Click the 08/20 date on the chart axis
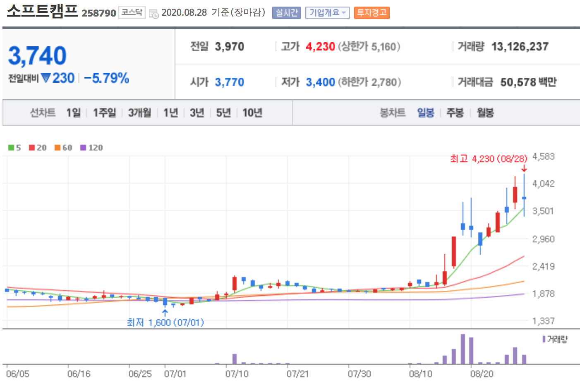580x392 pixels. tap(482, 374)
